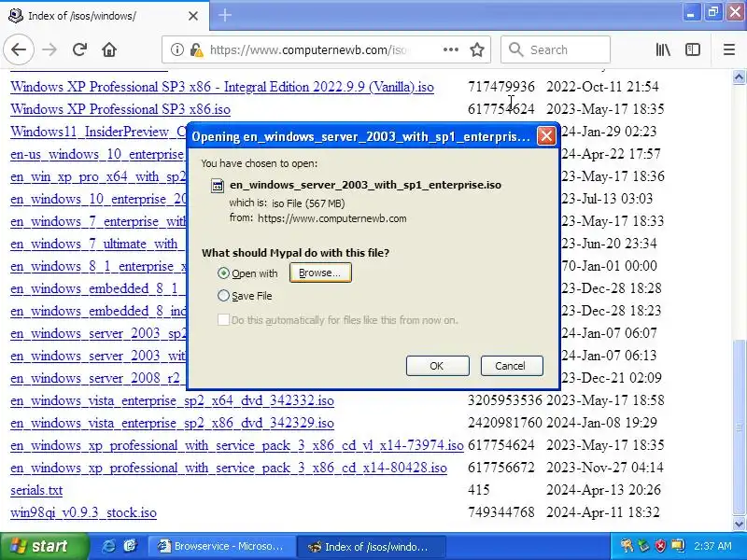Open the Windows Start menu
Viewport: 747px width, 560px height.
pyautogui.click(x=44, y=546)
